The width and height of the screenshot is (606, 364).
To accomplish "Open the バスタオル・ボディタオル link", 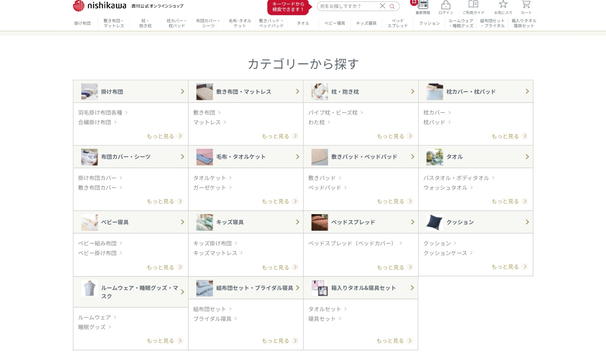I will [456, 178].
